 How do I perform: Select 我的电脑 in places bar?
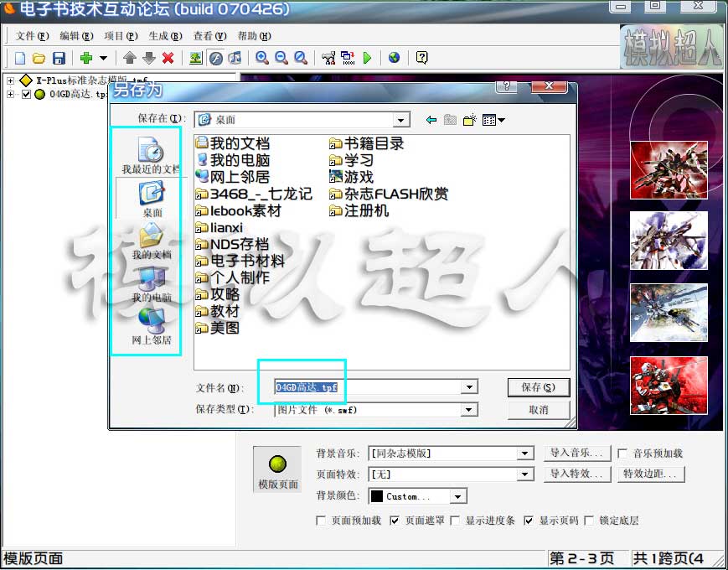pos(152,284)
